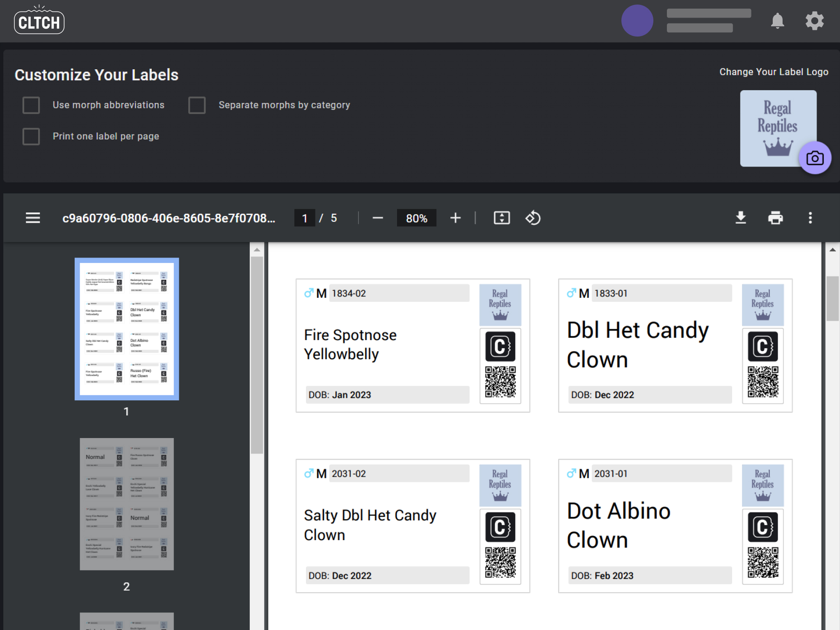Screen dimensions: 840x630
Task: Rotate the PDF counterclockwise
Action: pos(533,218)
